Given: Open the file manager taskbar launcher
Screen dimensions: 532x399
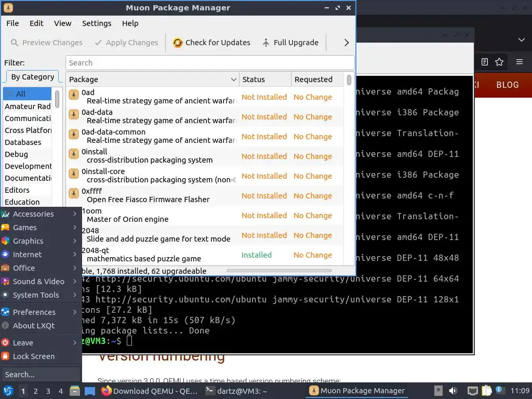Looking at the screenshot, I should pos(75,391).
